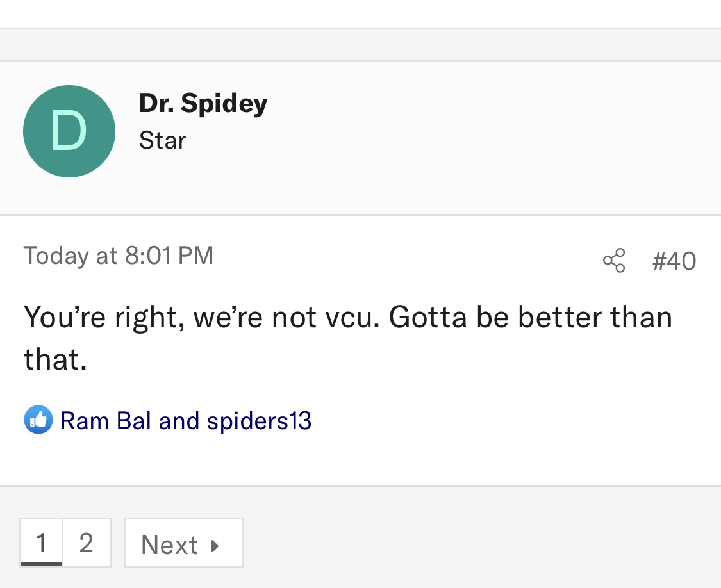Click the Today at 8:01 PM timestamp
This screenshot has width=721, height=588.
pyautogui.click(x=119, y=256)
